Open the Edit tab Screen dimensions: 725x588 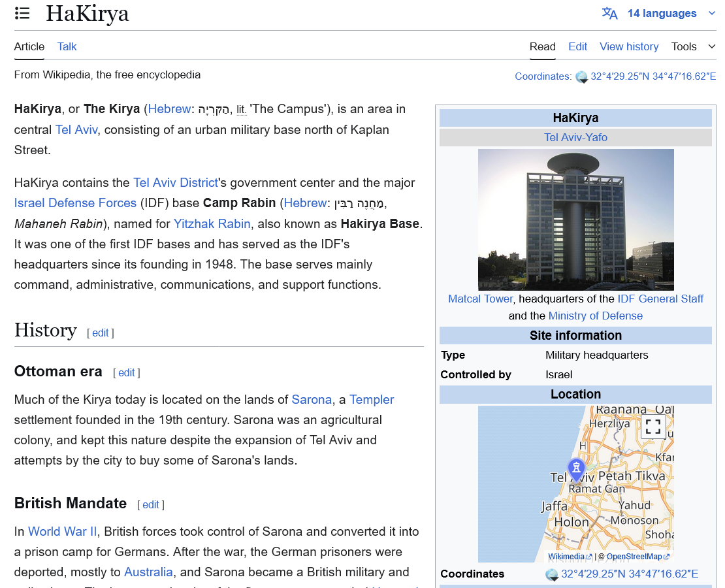577,47
